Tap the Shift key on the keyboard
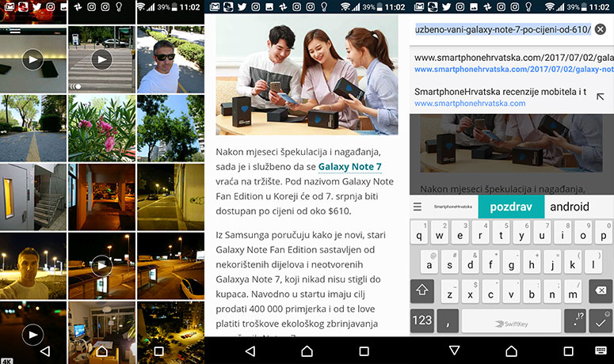Image resolution: width=614 pixels, height=364 pixels. 422,290
